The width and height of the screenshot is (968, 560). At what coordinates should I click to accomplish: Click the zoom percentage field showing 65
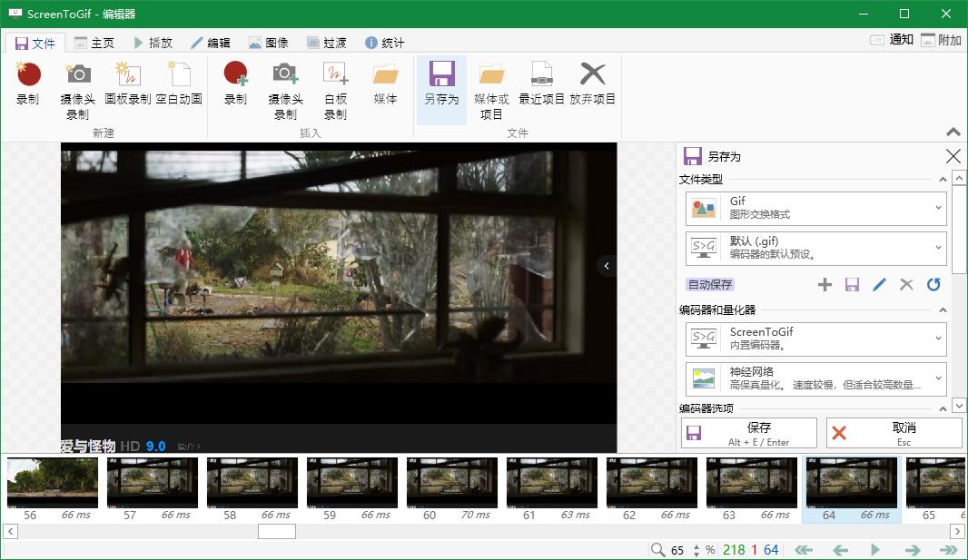pos(677,550)
